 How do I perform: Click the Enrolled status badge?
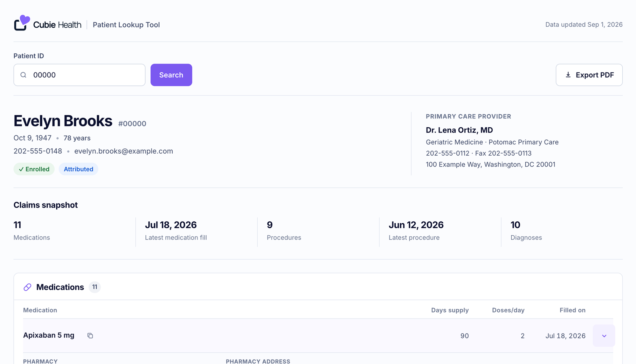click(34, 169)
